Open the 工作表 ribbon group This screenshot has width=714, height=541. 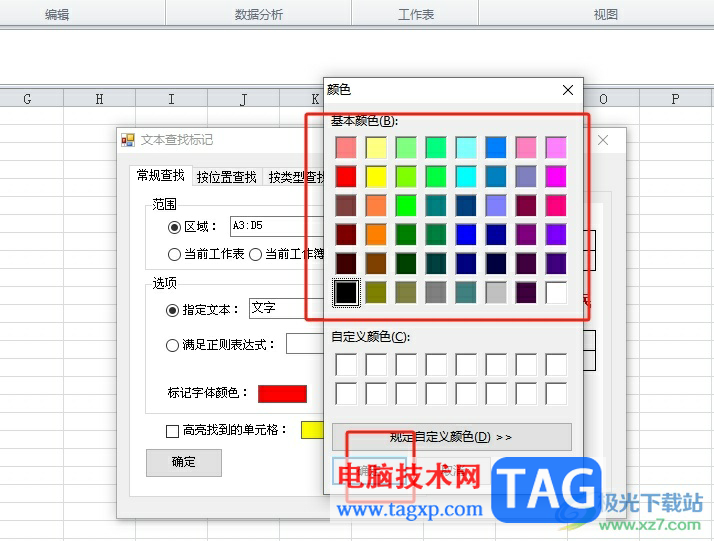415,15
